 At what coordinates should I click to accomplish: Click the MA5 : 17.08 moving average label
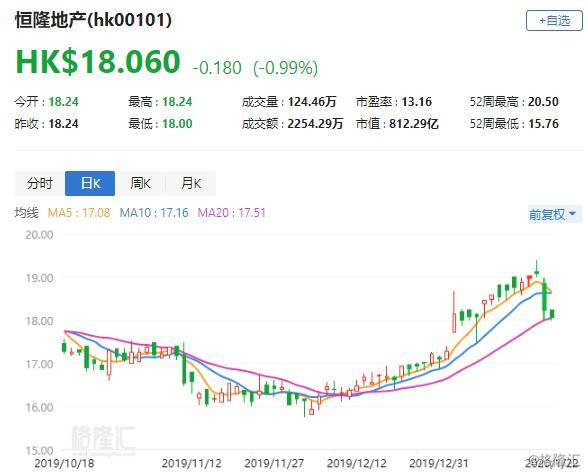(x=79, y=213)
